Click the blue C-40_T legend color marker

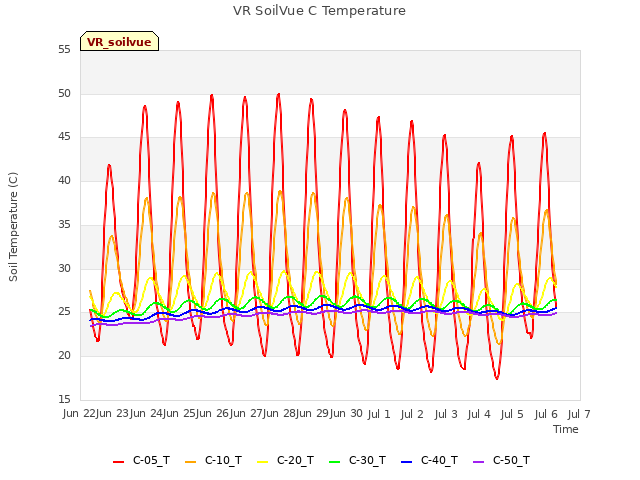coord(407,462)
